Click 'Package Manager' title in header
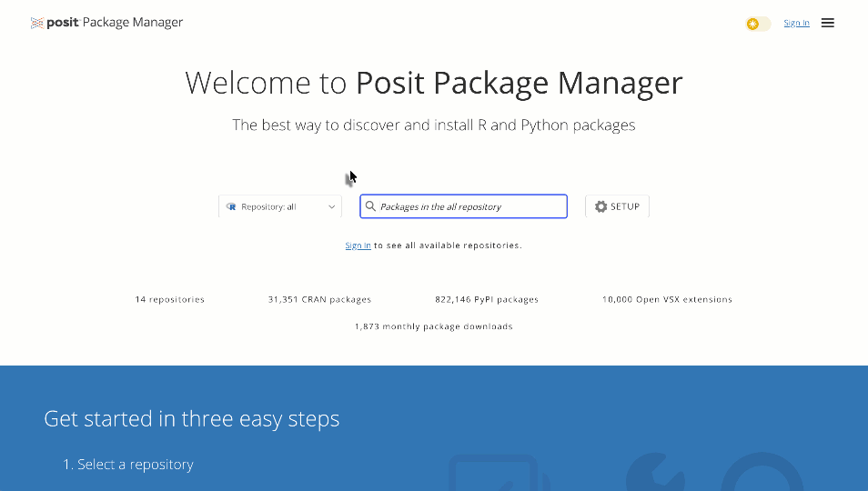This screenshot has height=491, width=868. pos(133,23)
